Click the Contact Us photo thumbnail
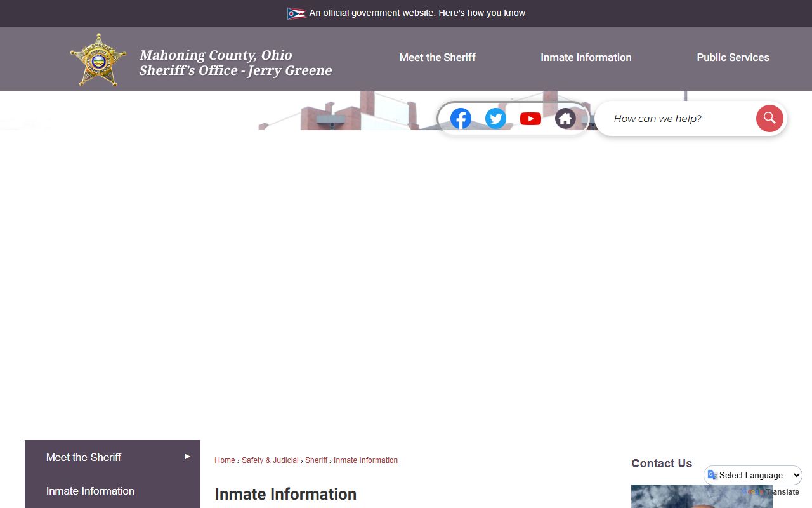 coord(702,496)
